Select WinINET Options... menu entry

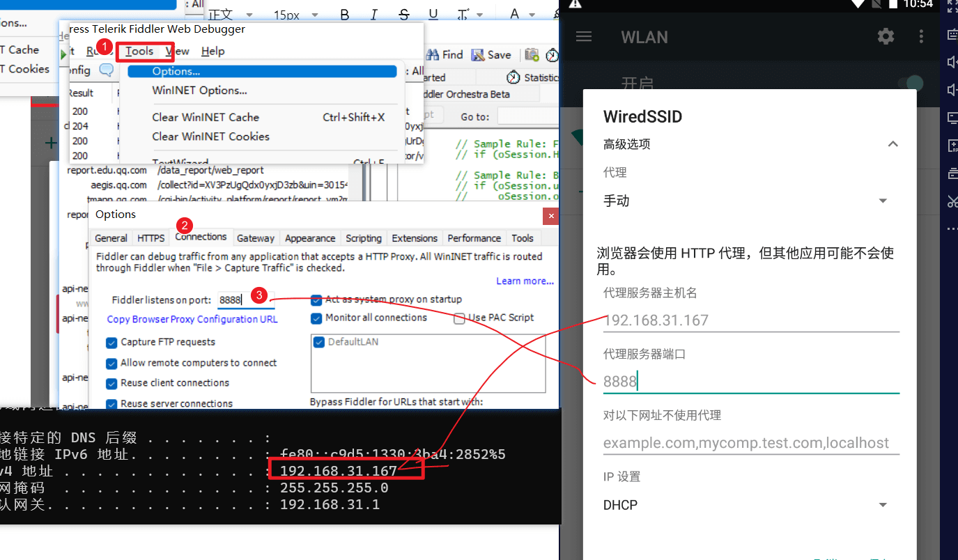(199, 91)
